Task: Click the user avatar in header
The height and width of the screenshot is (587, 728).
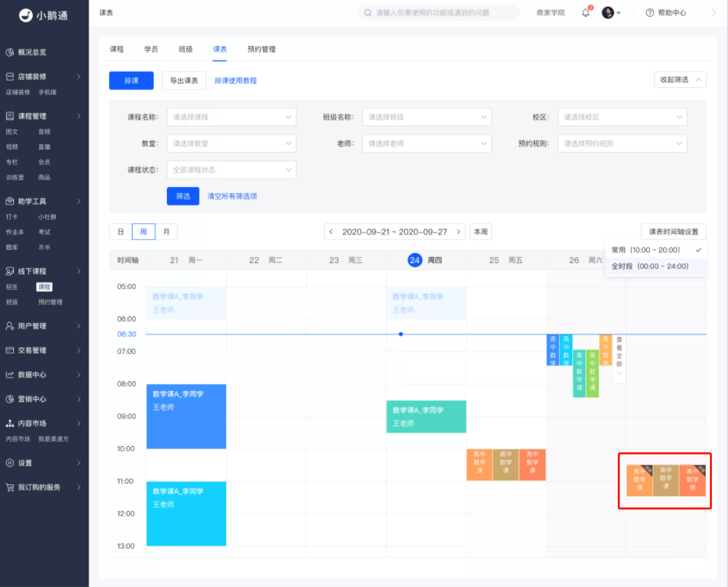Action: pyautogui.click(x=608, y=13)
